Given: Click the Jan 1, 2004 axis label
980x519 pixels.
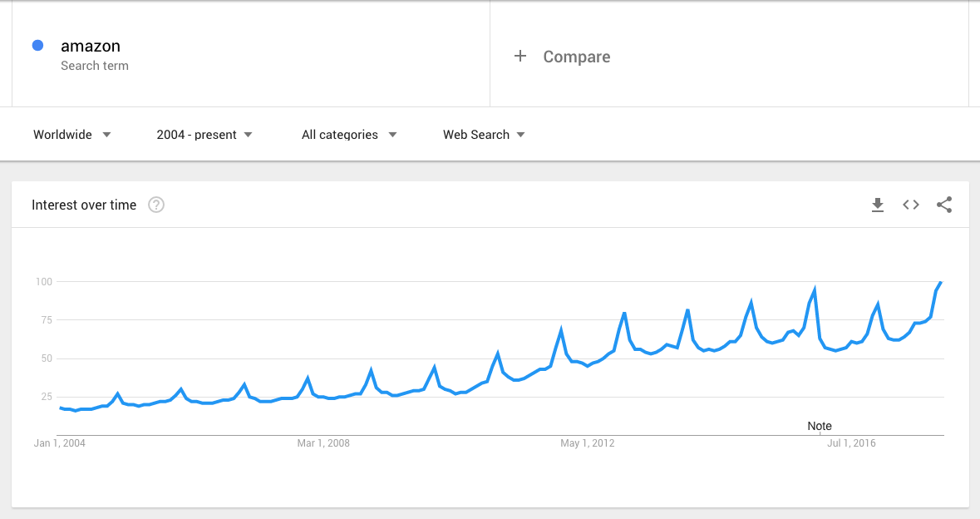Looking at the screenshot, I should [59, 442].
